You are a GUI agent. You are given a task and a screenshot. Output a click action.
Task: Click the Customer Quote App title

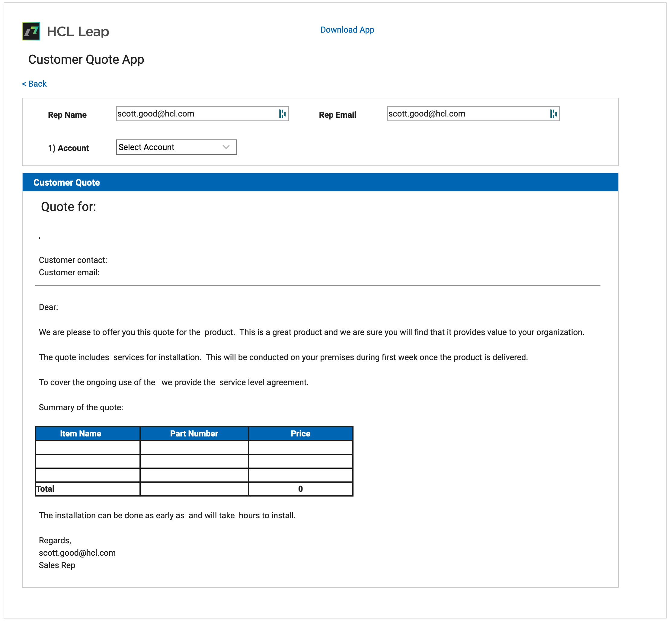(86, 59)
